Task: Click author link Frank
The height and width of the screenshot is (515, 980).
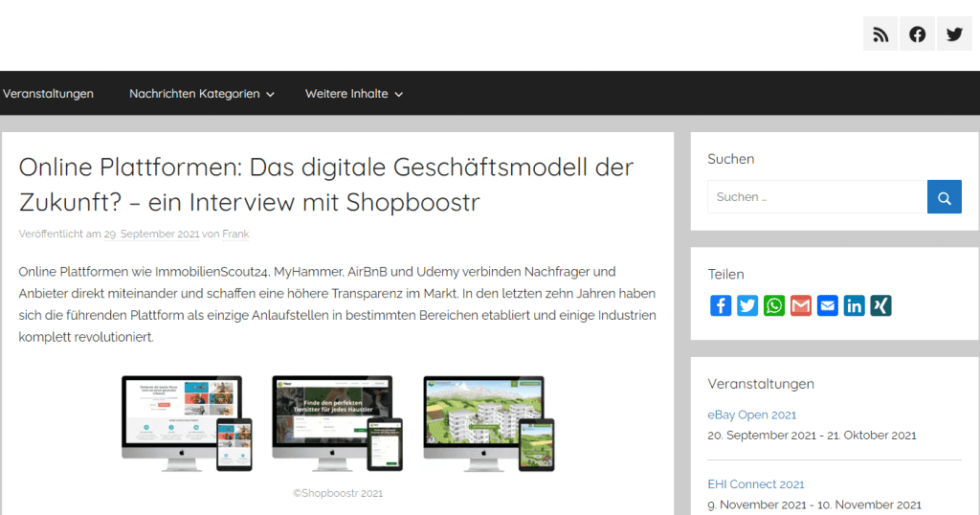Action: 235,234
